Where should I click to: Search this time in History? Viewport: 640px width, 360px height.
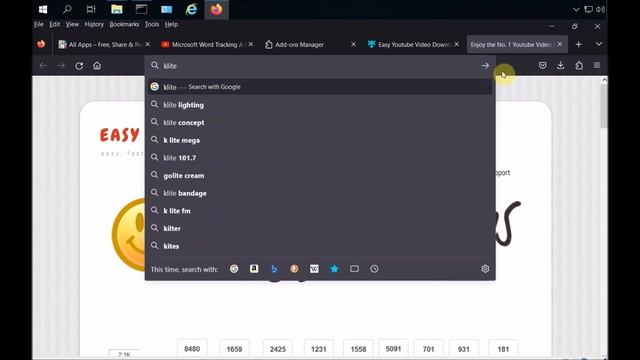coord(374,269)
